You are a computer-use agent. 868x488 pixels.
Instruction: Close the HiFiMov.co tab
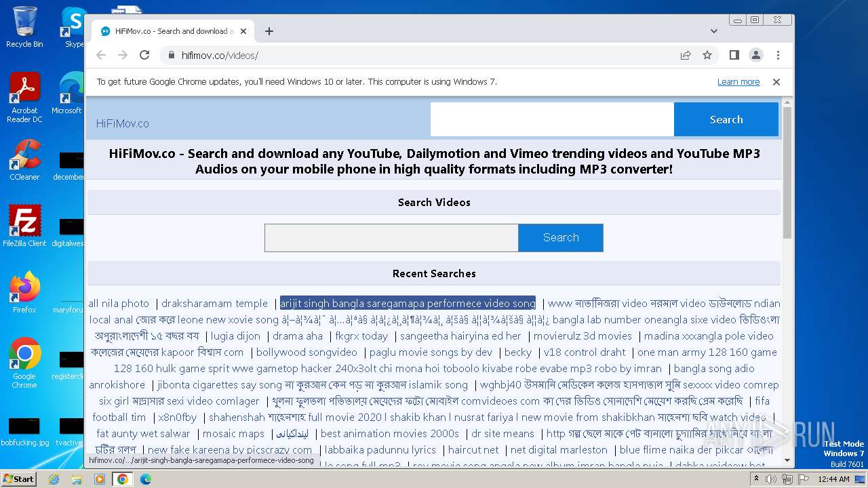(243, 31)
